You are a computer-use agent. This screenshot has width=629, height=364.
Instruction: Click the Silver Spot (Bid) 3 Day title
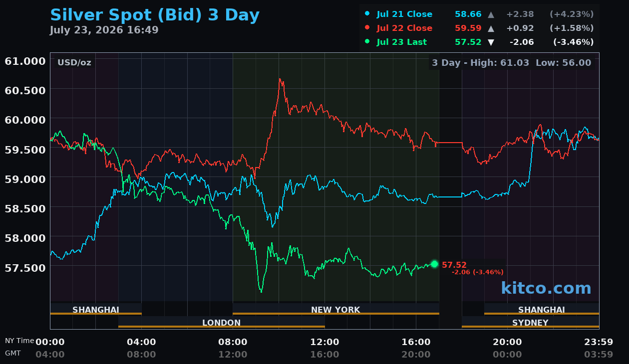tap(155, 15)
